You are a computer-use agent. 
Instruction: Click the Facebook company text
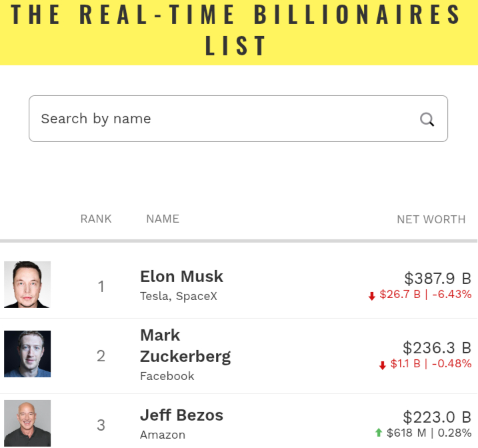point(167,376)
